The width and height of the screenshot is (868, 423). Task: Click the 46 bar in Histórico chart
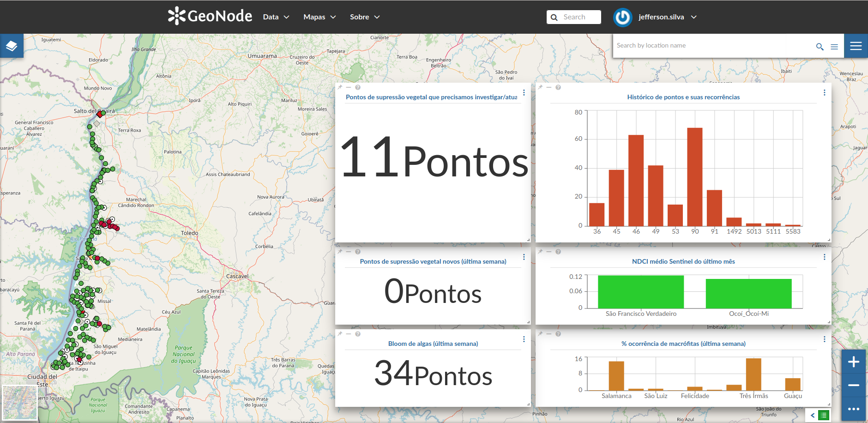tap(636, 181)
